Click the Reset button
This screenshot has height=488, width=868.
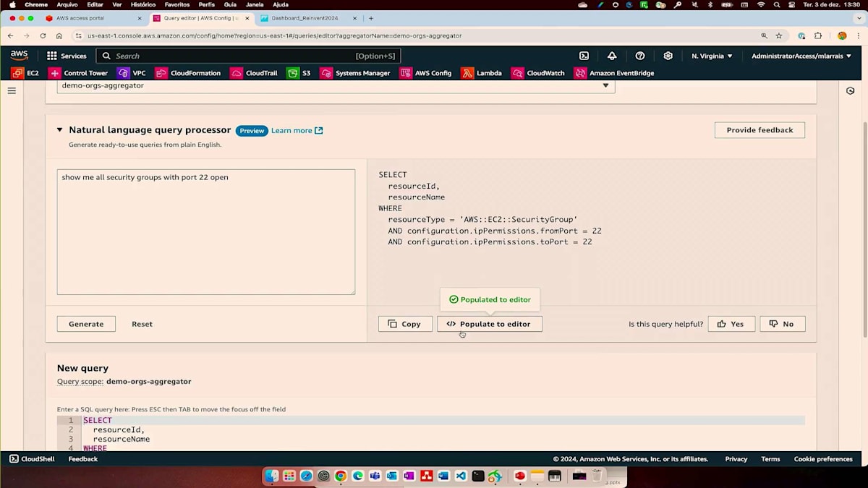pos(142,324)
